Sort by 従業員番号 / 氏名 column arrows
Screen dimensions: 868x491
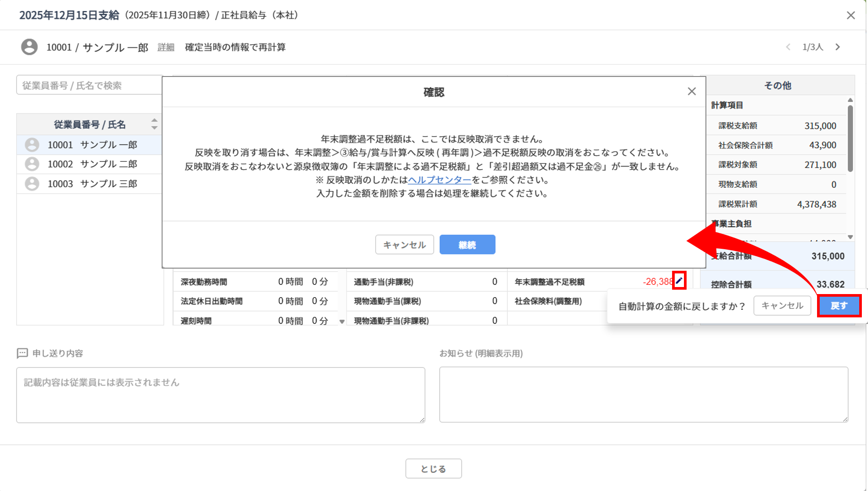[x=154, y=124]
